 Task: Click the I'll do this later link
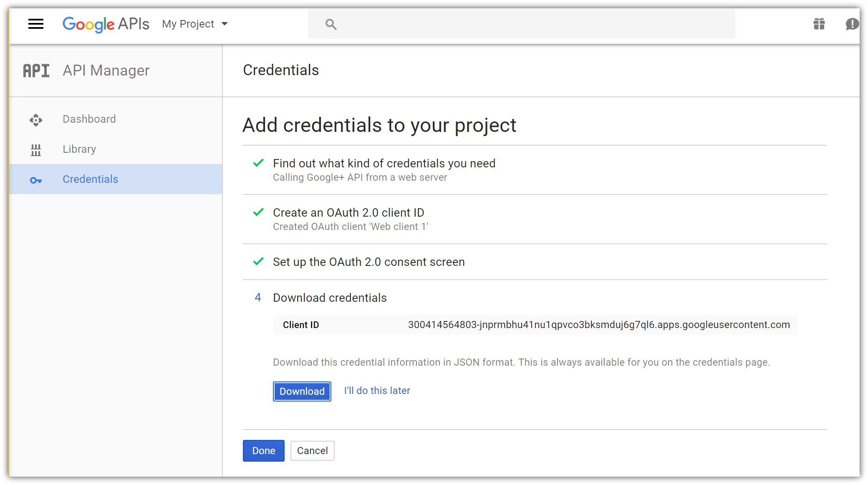tap(377, 391)
